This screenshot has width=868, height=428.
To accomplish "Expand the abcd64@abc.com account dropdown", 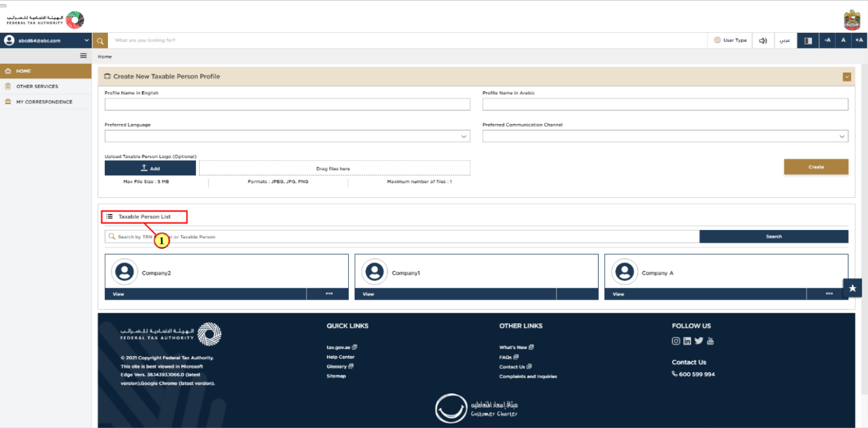I will tap(87, 40).
